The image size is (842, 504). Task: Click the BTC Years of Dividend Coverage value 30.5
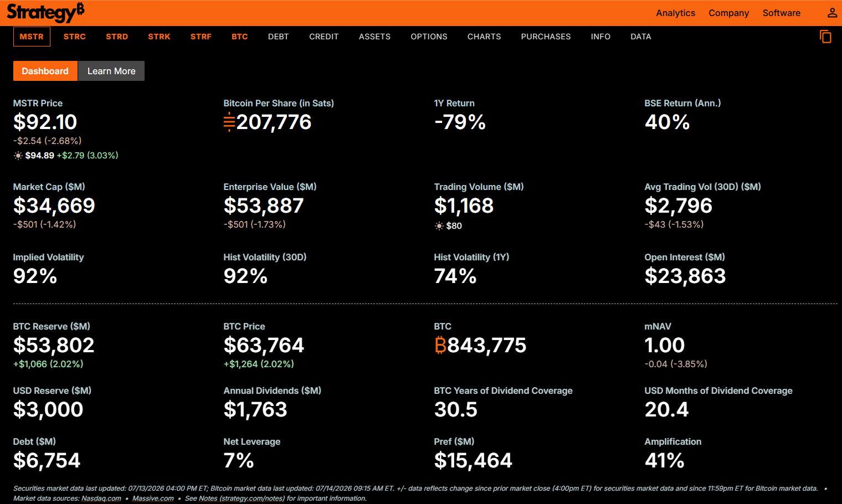point(456,410)
